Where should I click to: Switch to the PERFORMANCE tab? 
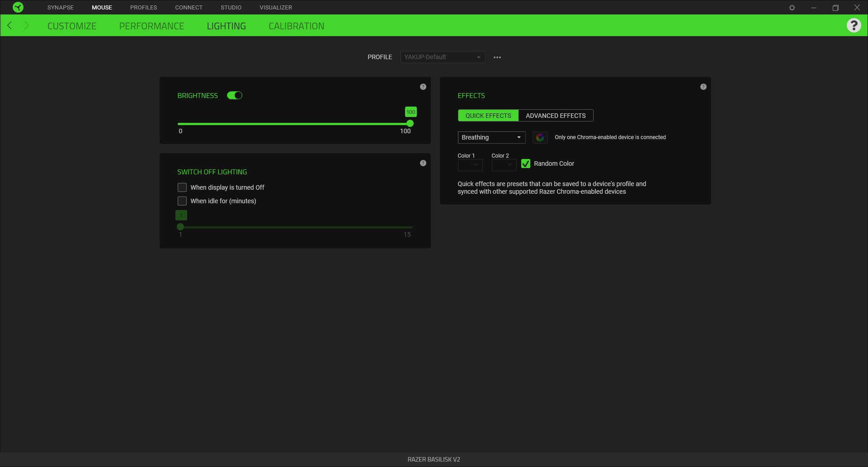click(151, 26)
